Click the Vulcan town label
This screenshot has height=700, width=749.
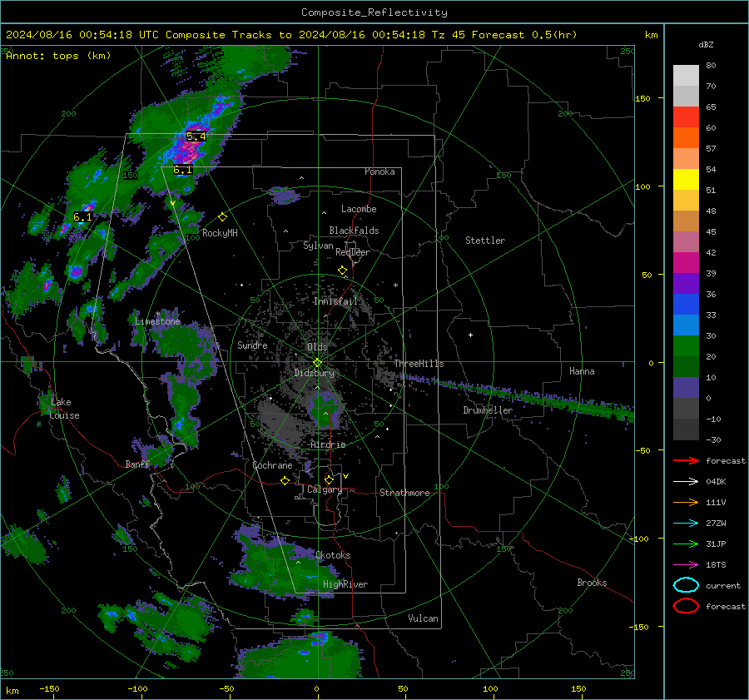[424, 618]
